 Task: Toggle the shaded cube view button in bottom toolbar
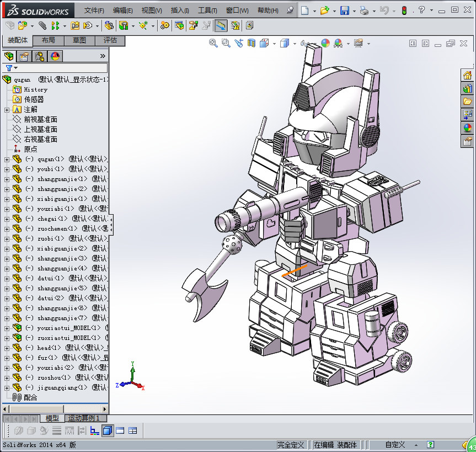(x=107, y=430)
